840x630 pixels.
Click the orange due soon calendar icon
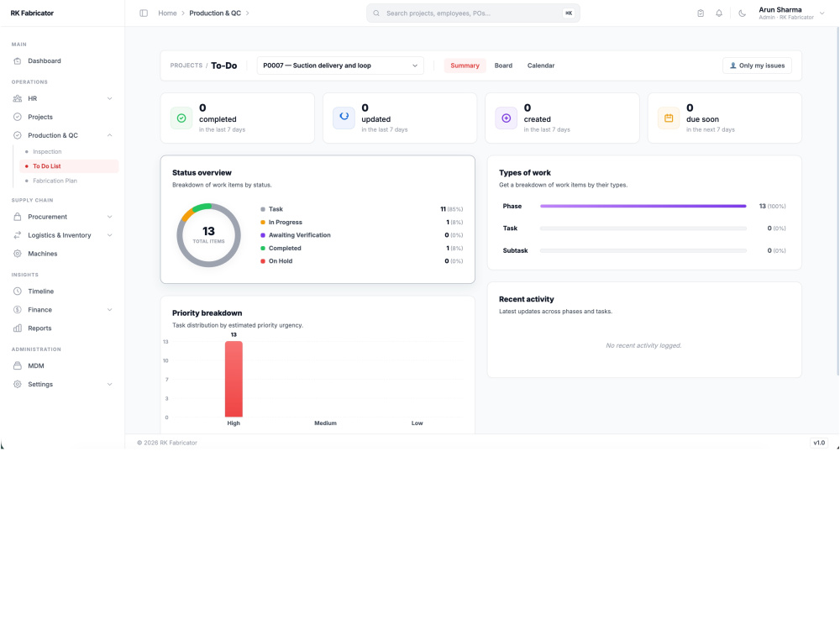(x=669, y=118)
